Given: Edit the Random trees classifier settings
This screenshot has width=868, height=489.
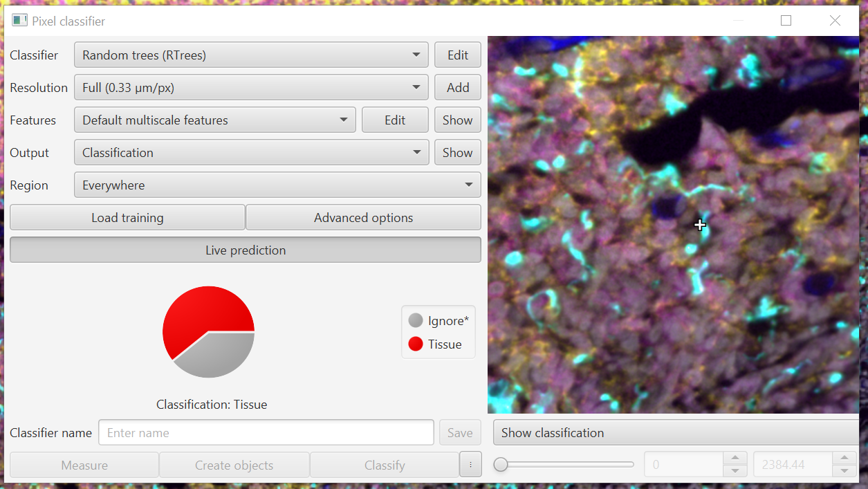Looking at the screenshot, I should click(457, 55).
